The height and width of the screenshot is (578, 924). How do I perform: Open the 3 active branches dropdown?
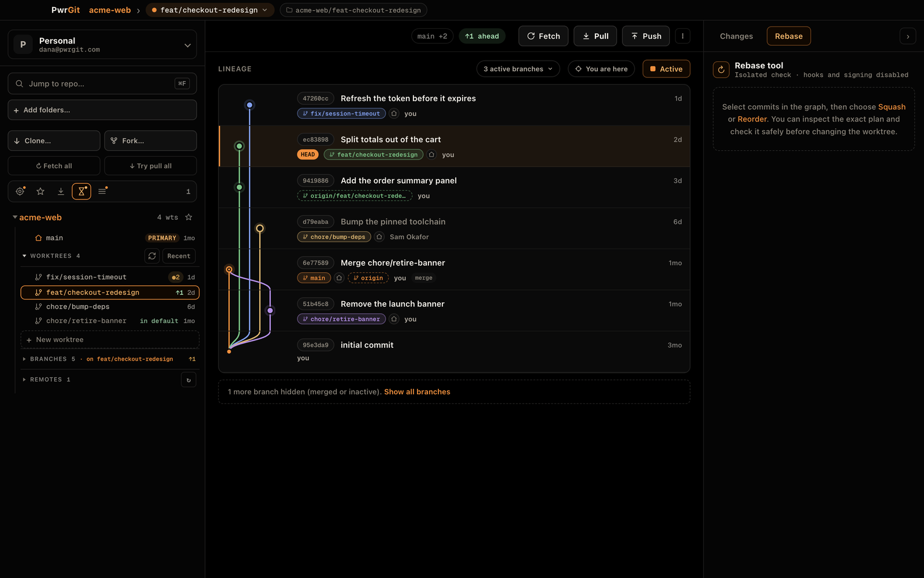tap(518, 69)
